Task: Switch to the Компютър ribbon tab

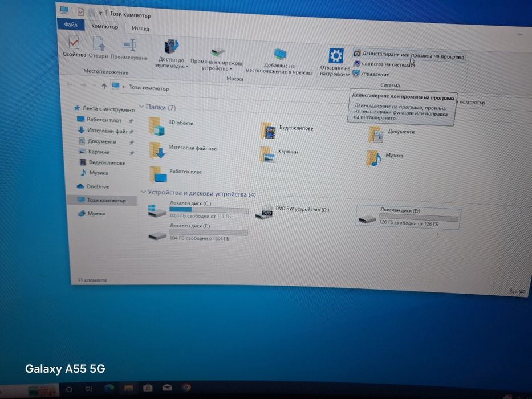Action: click(104, 26)
